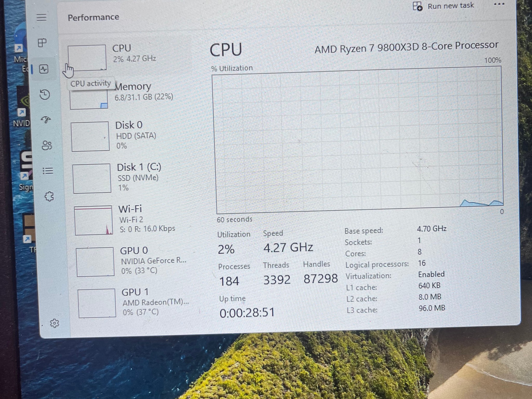Open the Users page icon
Screen dimensions: 532x399
click(47, 145)
